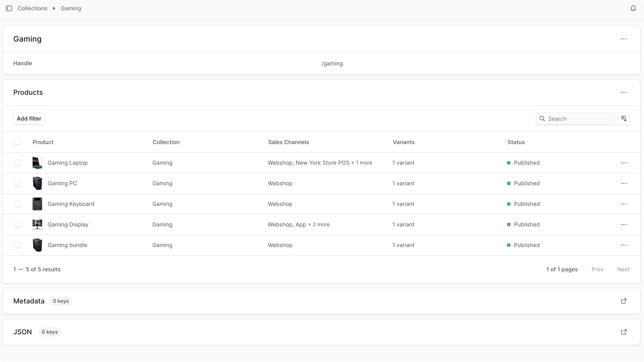
Task: Open the Metadata editor external link
Action: click(x=624, y=301)
